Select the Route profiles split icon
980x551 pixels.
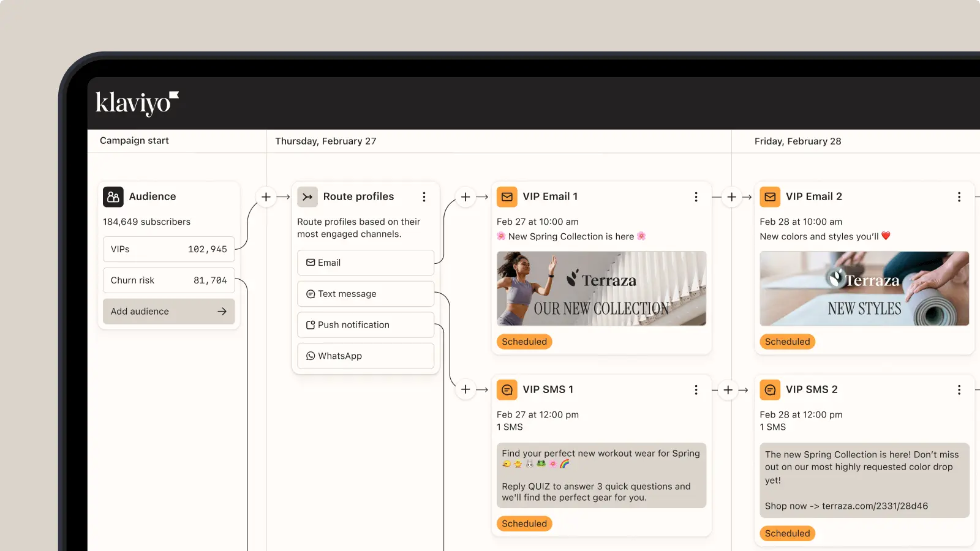click(307, 197)
